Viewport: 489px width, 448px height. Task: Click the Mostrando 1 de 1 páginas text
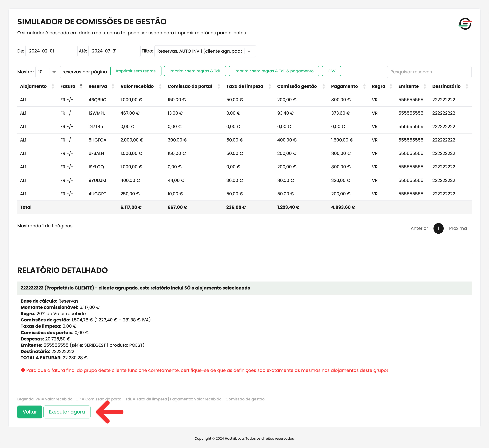tap(45, 226)
